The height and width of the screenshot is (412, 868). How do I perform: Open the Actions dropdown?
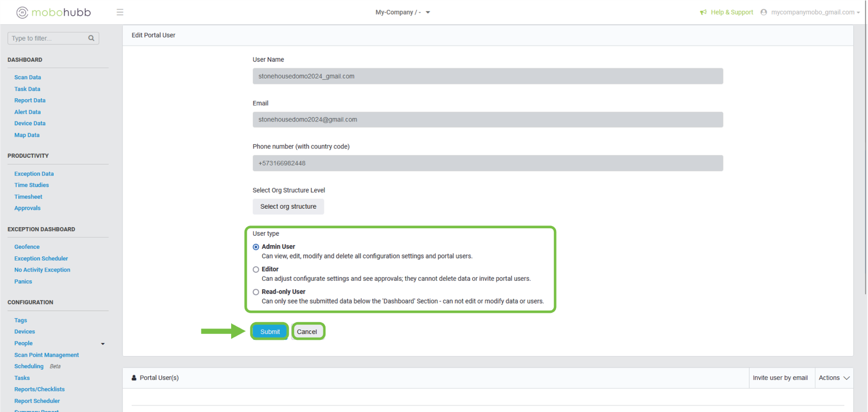click(834, 378)
